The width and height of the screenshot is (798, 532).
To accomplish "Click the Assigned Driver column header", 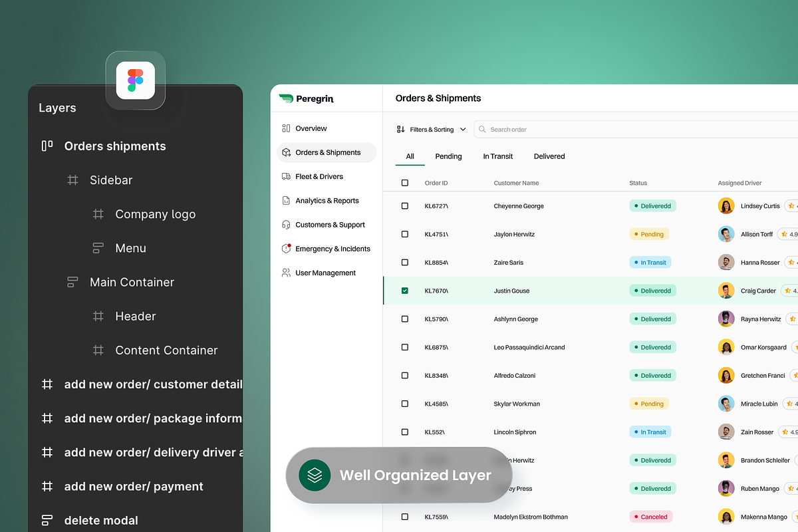I will tap(739, 183).
